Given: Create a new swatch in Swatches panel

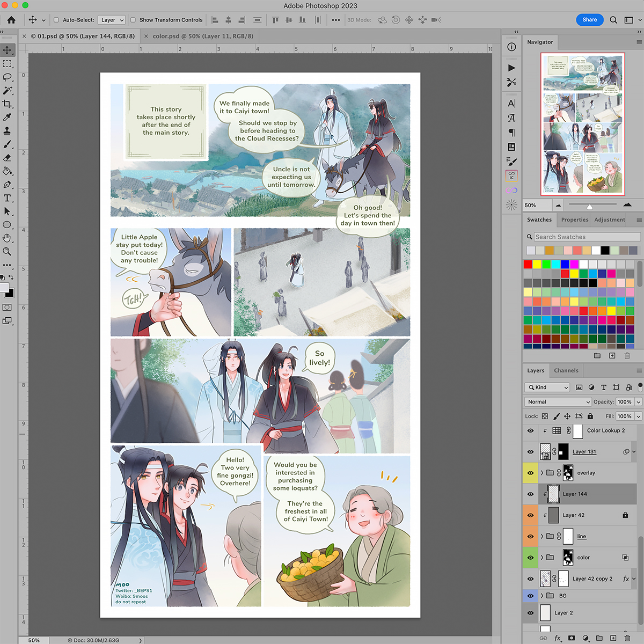Looking at the screenshot, I should (x=612, y=355).
